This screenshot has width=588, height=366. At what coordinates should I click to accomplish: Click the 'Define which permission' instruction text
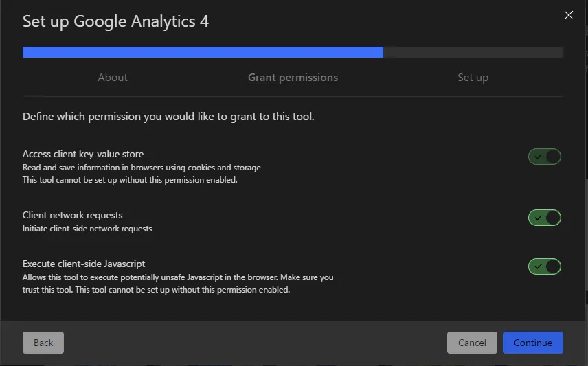click(x=168, y=117)
